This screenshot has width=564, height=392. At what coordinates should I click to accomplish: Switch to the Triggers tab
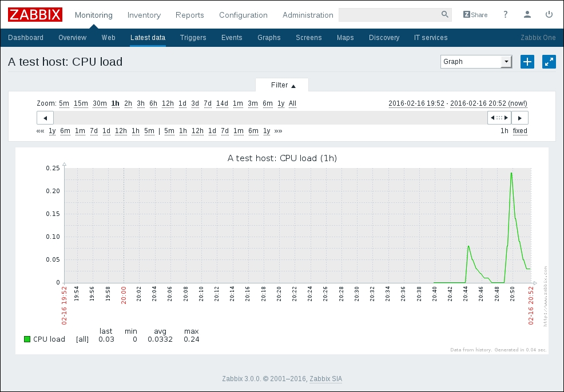[x=193, y=38]
